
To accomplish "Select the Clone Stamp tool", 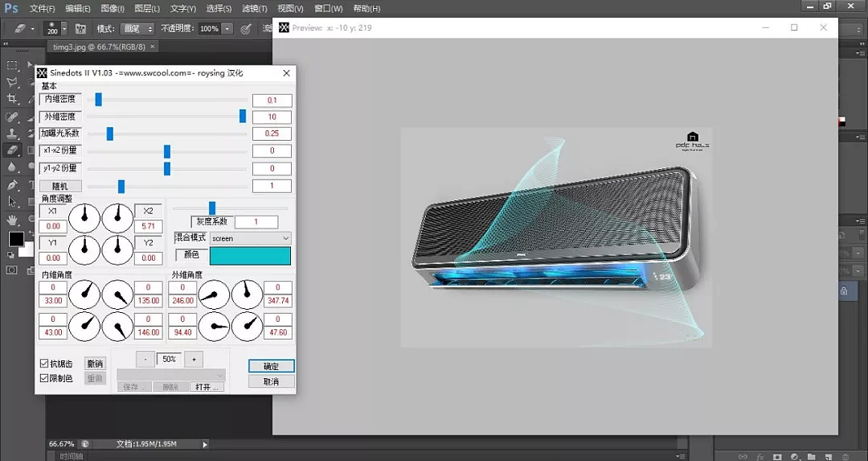I will point(11,134).
